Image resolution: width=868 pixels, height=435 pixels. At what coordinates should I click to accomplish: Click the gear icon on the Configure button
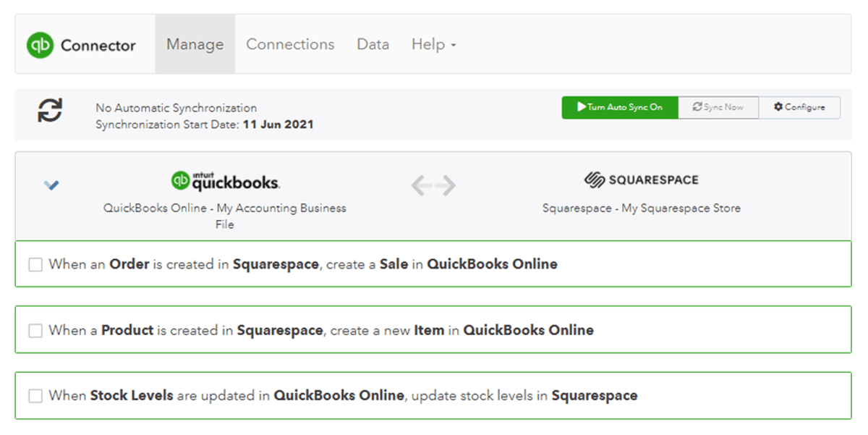pos(779,106)
